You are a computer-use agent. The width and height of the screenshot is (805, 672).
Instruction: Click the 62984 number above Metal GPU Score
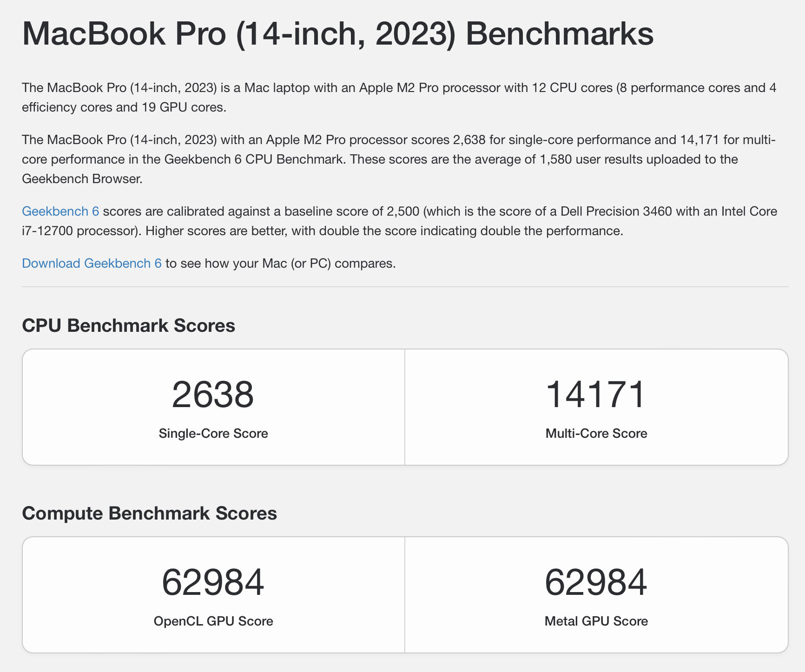point(596,582)
